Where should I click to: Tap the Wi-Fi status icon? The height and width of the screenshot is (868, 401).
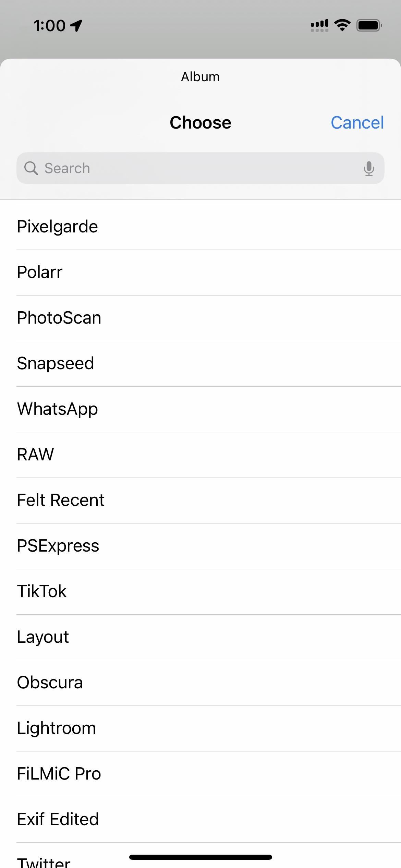coord(342,25)
